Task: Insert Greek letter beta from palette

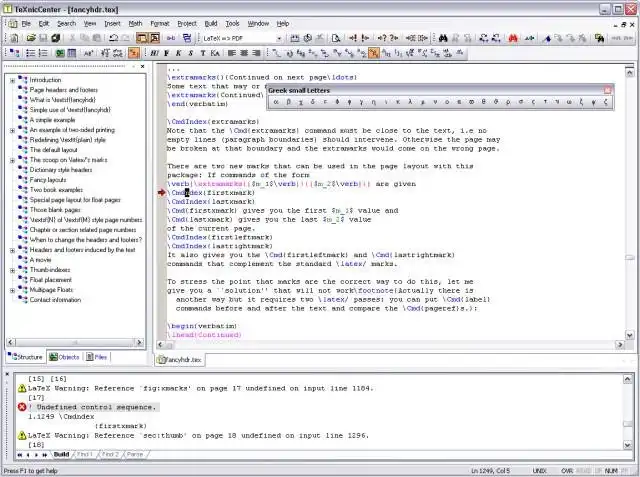Action: (290, 101)
